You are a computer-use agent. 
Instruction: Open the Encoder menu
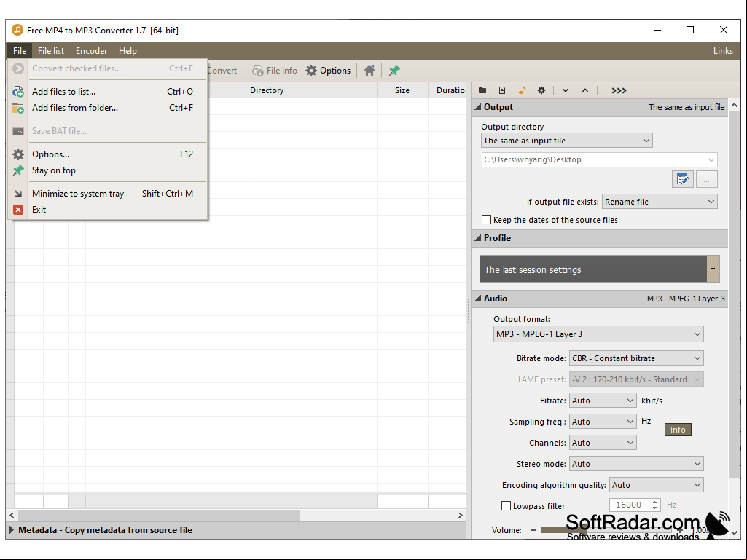click(92, 51)
